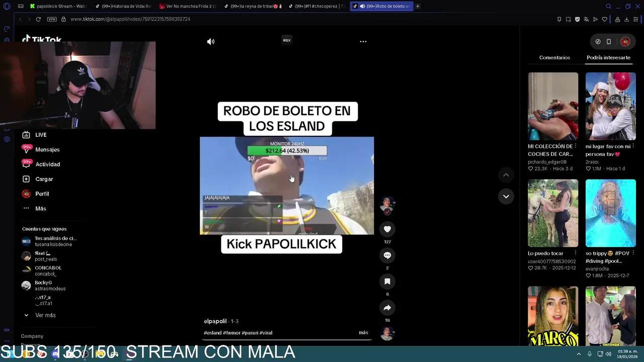Open creator avatar above the like button
The image size is (644, 362).
coord(387,205)
